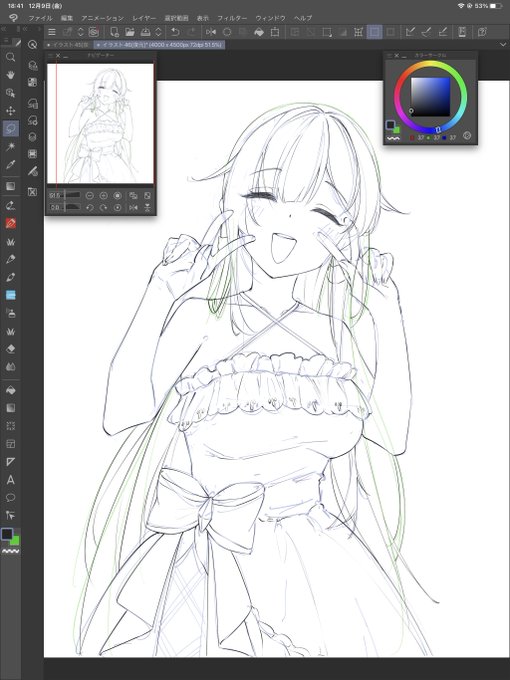Select the Airbrush spray tool
Screen dimensions: 510x680
11,313
